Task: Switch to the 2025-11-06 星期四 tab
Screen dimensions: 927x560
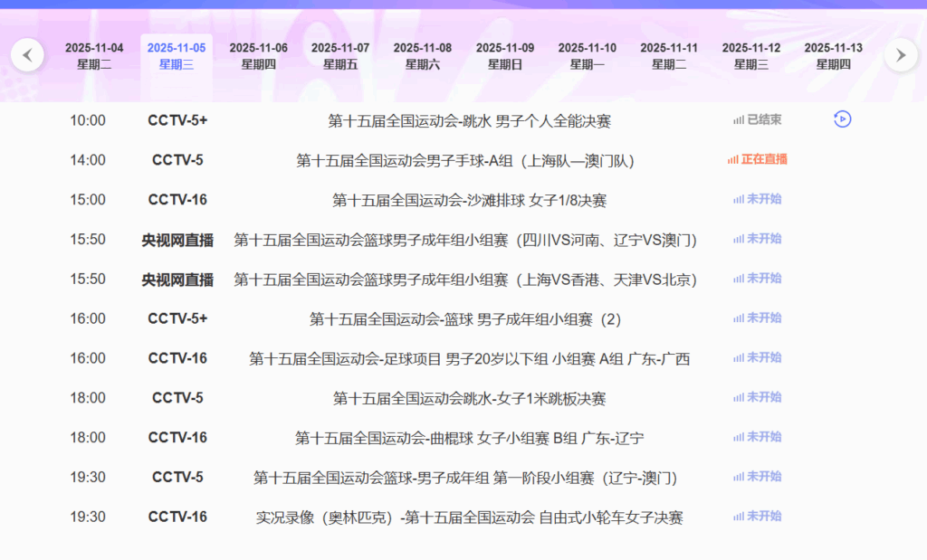Action: tap(258, 56)
